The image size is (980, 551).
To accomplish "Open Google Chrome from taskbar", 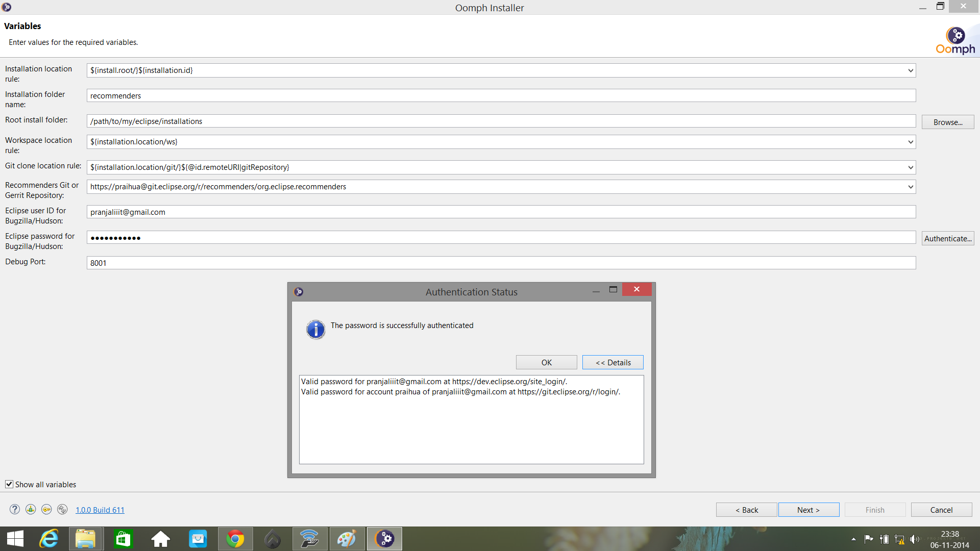I will (x=235, y=539).
